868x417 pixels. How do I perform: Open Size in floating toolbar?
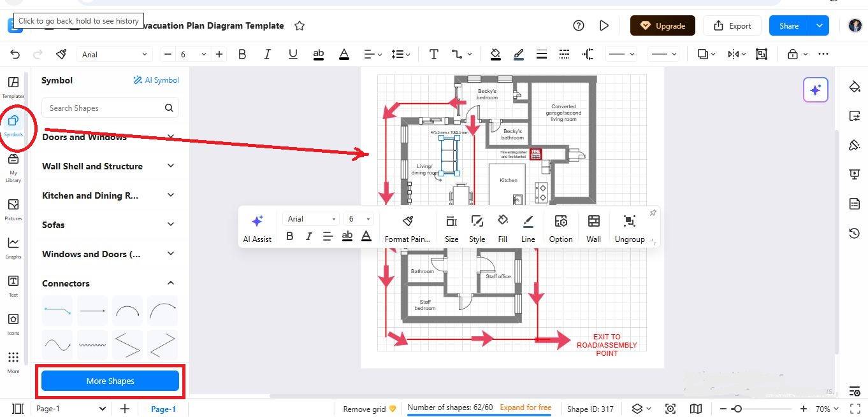click(451, 228)
